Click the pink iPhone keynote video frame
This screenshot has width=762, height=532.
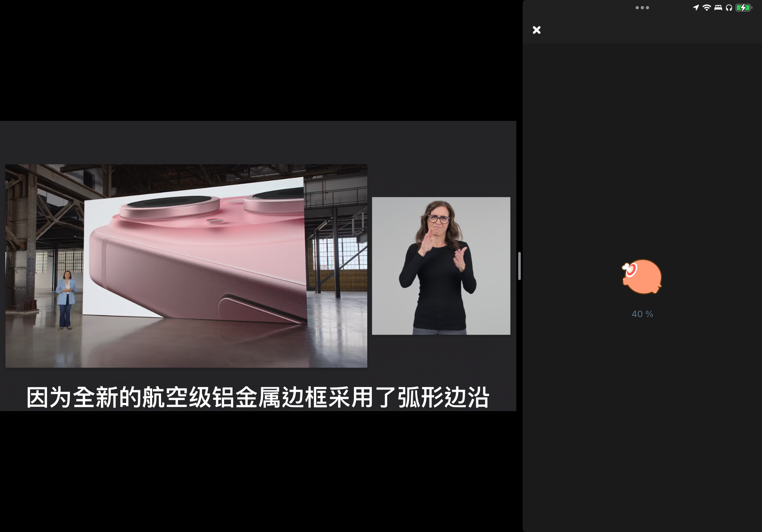186,266
